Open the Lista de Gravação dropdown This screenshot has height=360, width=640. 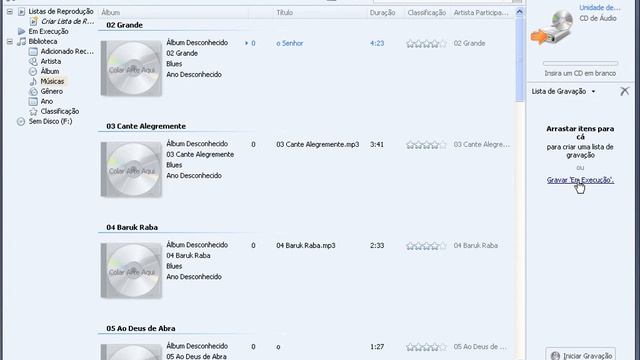(593, 91)
